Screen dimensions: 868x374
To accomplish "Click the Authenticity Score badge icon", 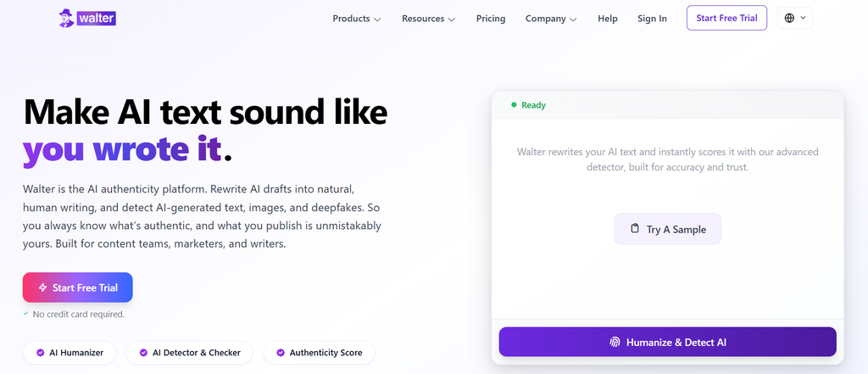I will [x=280, y=353].
